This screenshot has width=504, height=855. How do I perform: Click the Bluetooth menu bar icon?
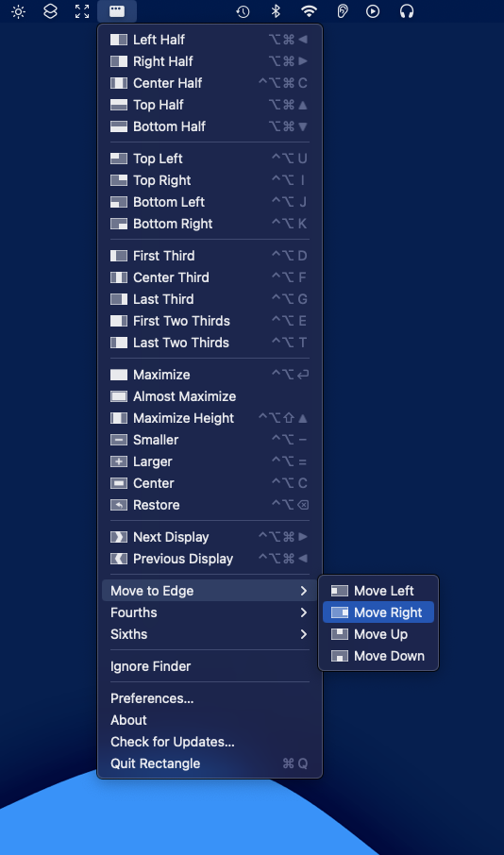pos(276,11)
